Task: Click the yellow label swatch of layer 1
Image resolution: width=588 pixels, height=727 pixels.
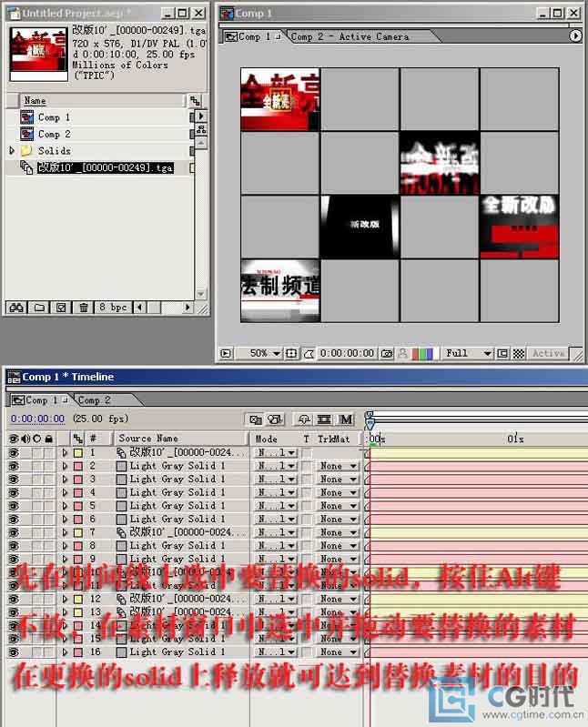Action: pyautogui.click(x=78, y=452)
